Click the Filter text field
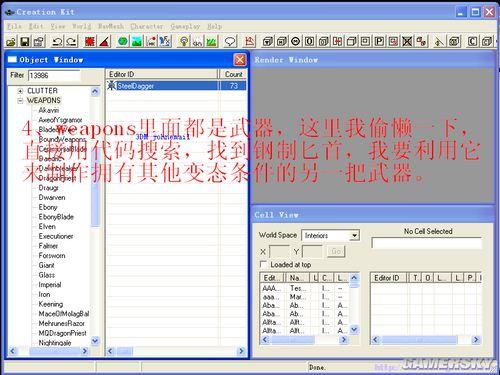 pyautogui.click(x=54, y=76)
